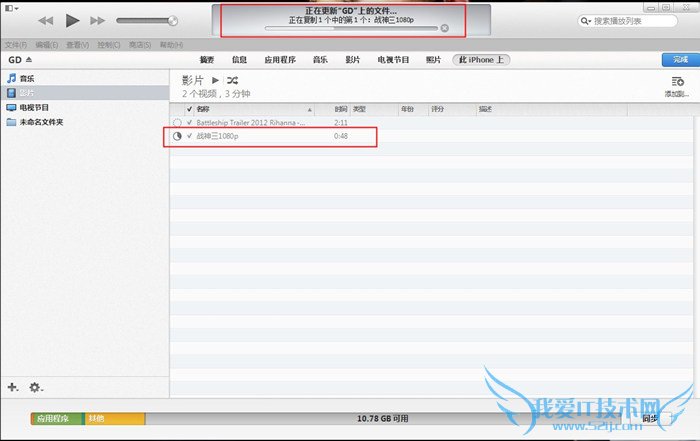Open 未命名文件夹 in the sidebar
The image size is (700, 441).
[x=85, y=122]
